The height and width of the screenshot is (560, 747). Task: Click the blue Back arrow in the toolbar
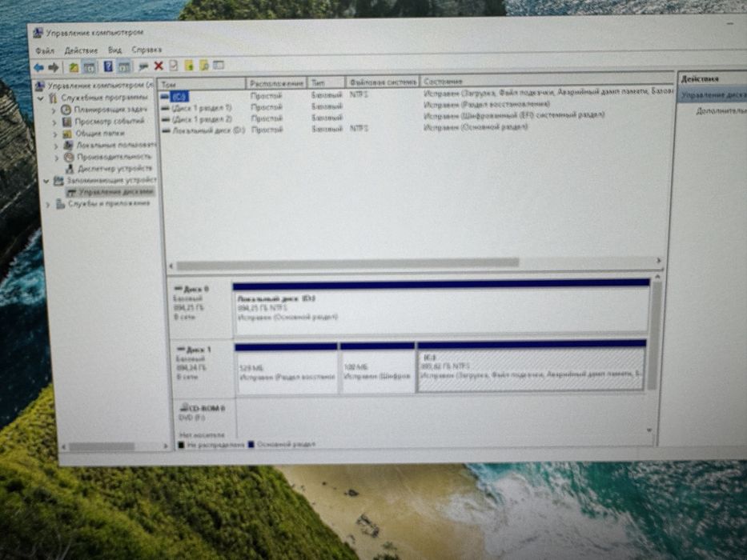point(38,68)
